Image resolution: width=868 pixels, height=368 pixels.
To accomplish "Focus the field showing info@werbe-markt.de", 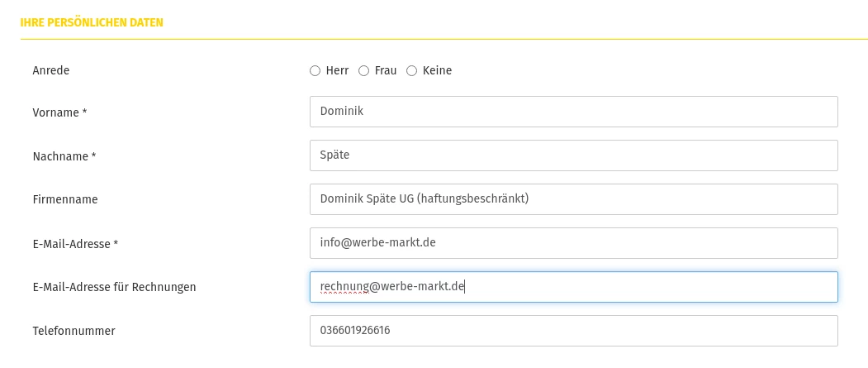I will [x=573, y=243].
